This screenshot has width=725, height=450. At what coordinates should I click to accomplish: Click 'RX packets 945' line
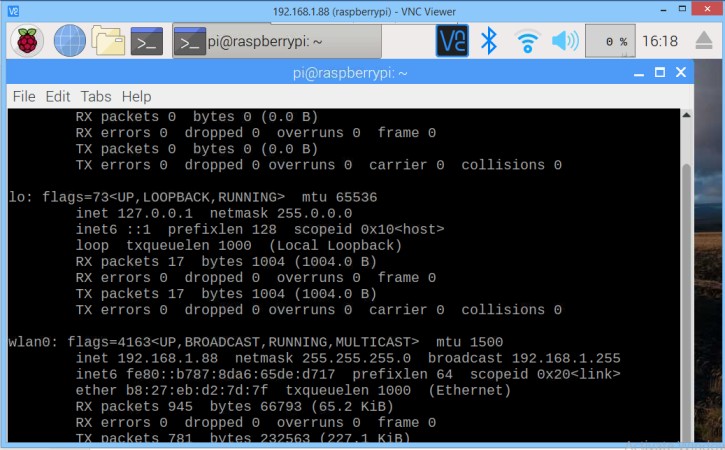coord(235,407)
